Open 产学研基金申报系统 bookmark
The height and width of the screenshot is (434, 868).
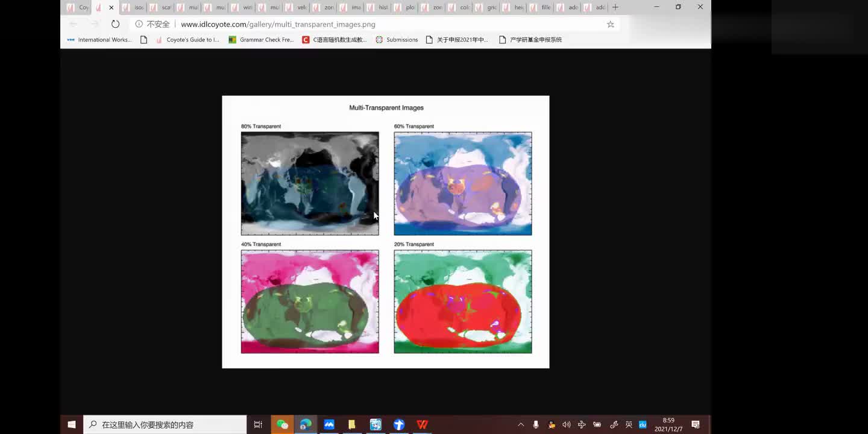click(530, 40)
